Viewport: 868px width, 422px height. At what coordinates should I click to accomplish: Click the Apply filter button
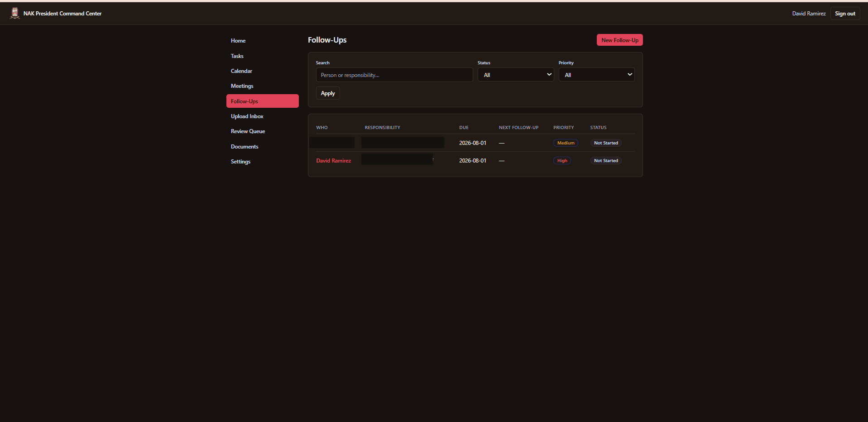click(x=328, y=93)
